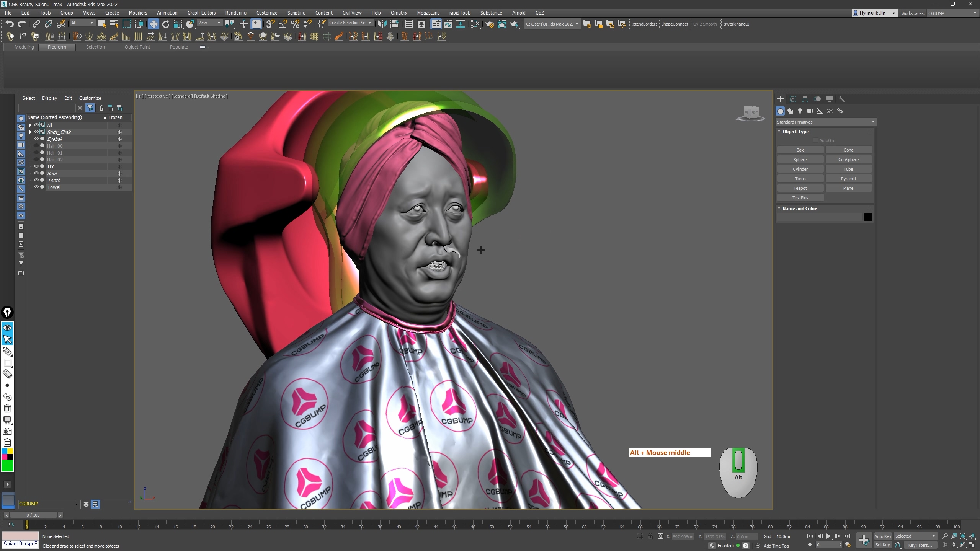This screenshot has width=980, height=551.
Task: Click the Undo icon in main toolbar
Action: point(10,24)
